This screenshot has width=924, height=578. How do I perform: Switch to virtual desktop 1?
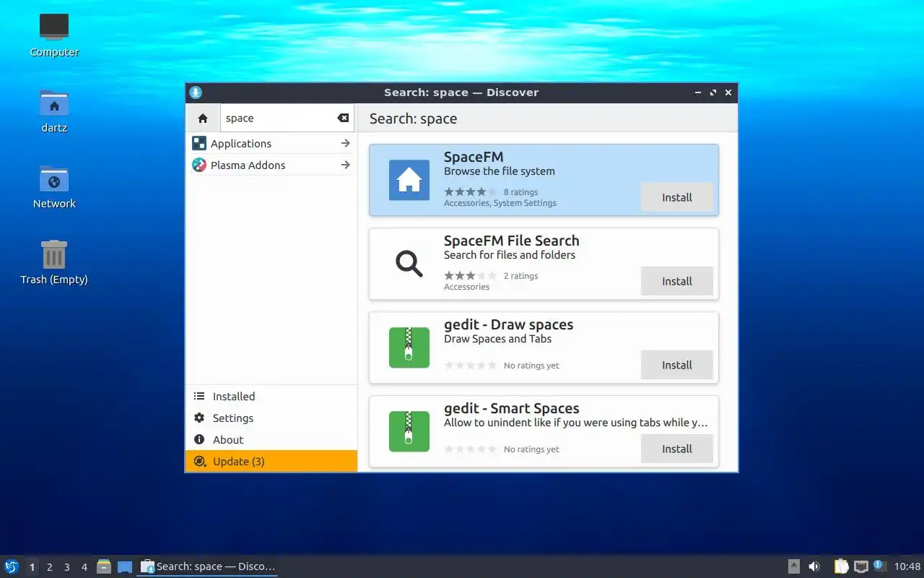[32, 567]
